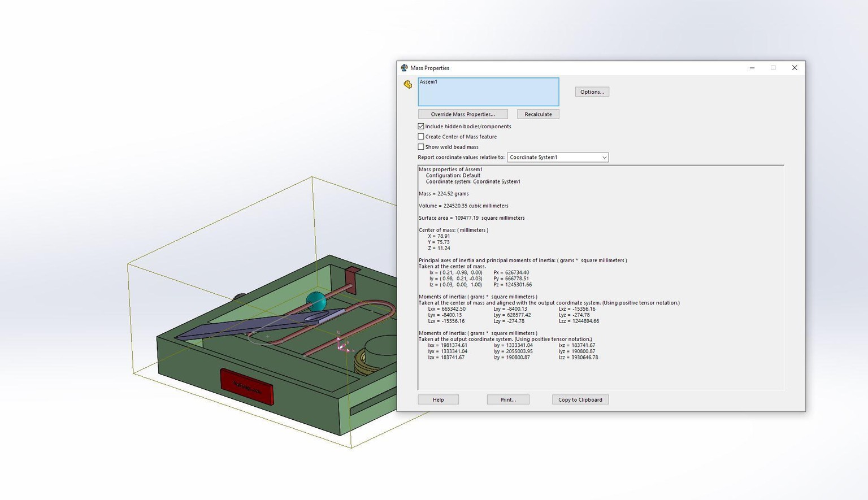Click the Print... button
This screenshot has height=500, width=868.
[508, 399]
